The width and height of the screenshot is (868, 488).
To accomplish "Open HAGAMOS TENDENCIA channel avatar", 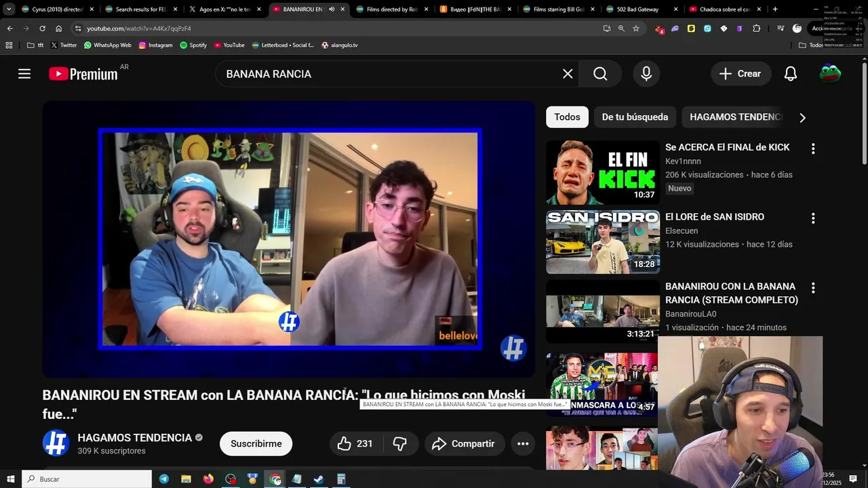I will [56, 443].
